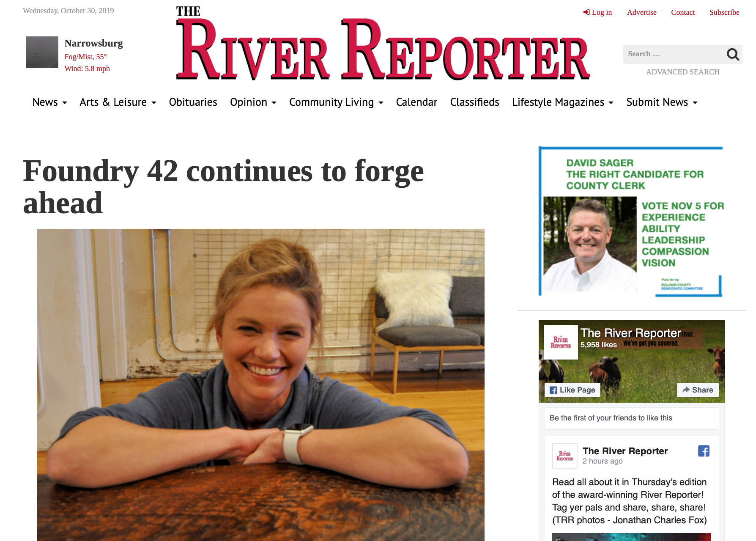Click inside the Search input field
The image size is (756, 541).
point(674,54)
